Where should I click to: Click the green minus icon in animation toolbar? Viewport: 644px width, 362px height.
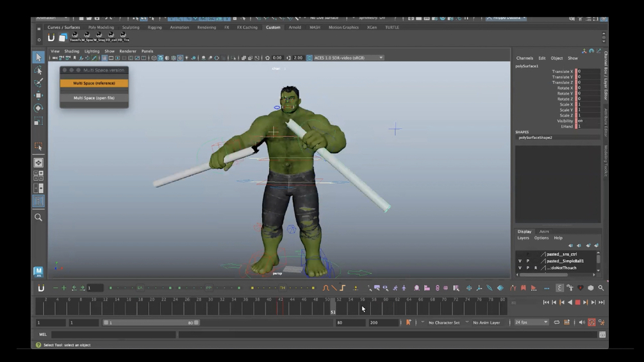(56, 288)
